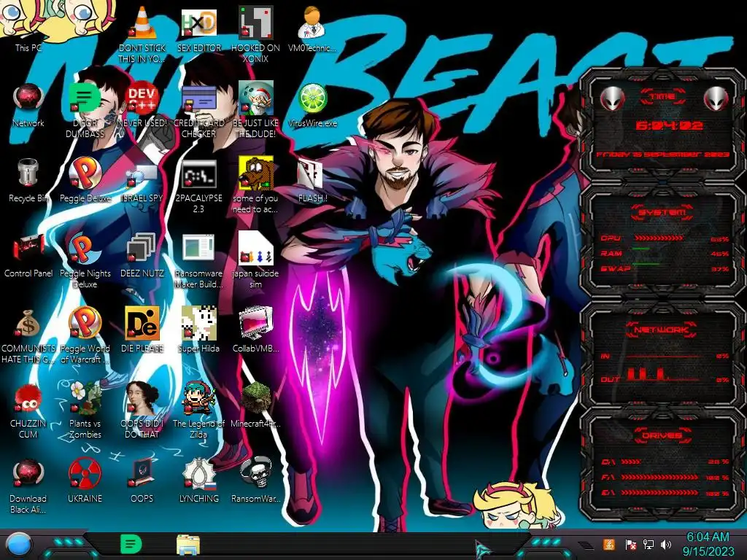
Task: Open File Explorer from the taskbar
Action: (x=188, y=545)
